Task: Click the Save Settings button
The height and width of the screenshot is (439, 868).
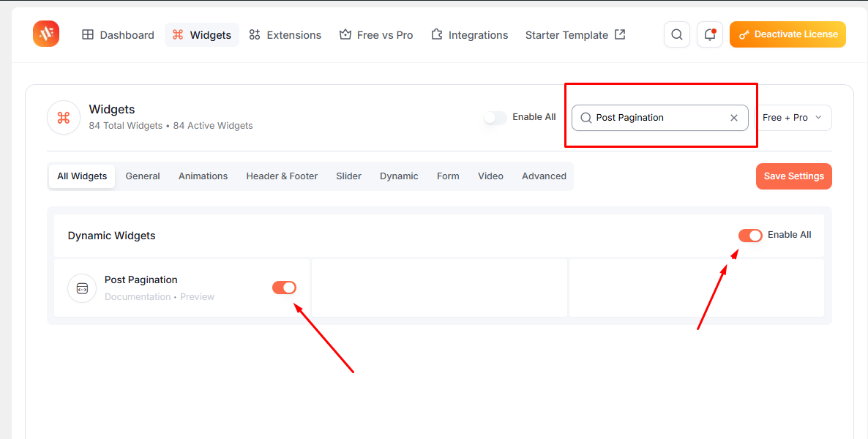Action: 794,176
